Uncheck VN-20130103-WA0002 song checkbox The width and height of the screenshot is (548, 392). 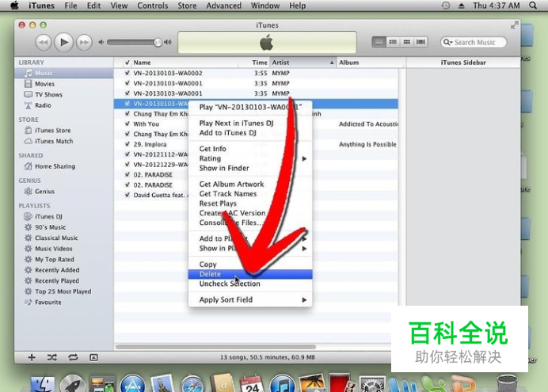(127, 73)
